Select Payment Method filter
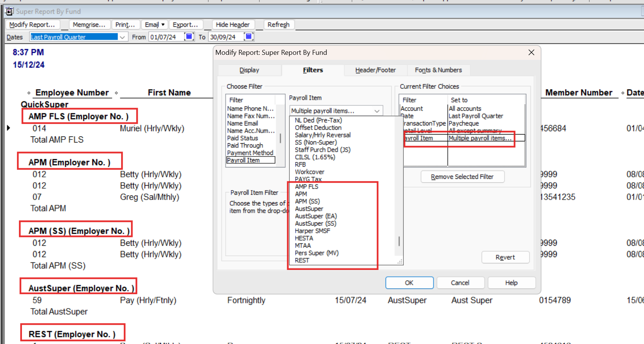 pyautogui.click(x=250, y=153)
